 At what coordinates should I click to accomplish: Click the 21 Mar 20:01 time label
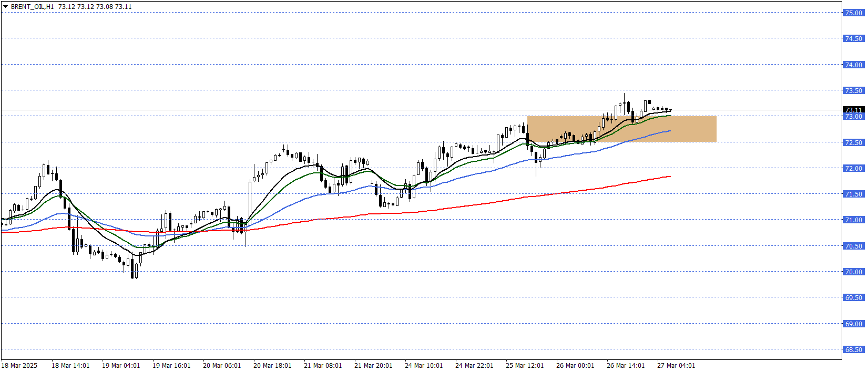(x=373, y=366)
